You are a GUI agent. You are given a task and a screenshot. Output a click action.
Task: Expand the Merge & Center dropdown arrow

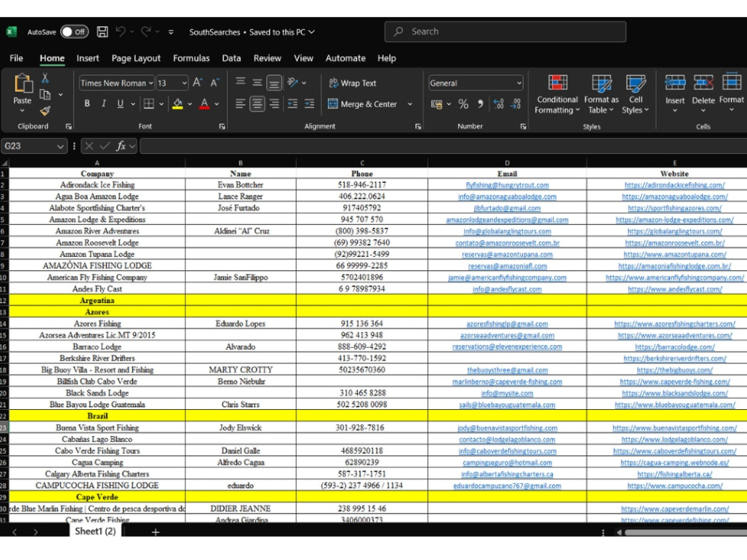(409, 104)
